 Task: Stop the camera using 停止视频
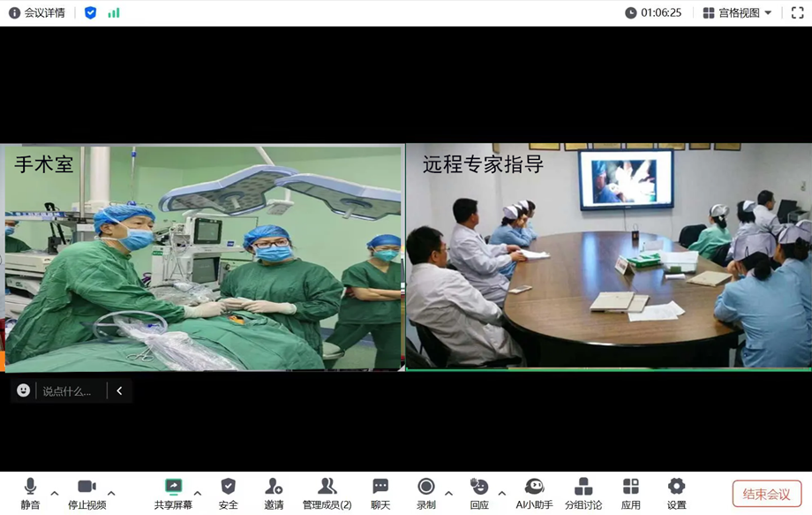[86, 493]
